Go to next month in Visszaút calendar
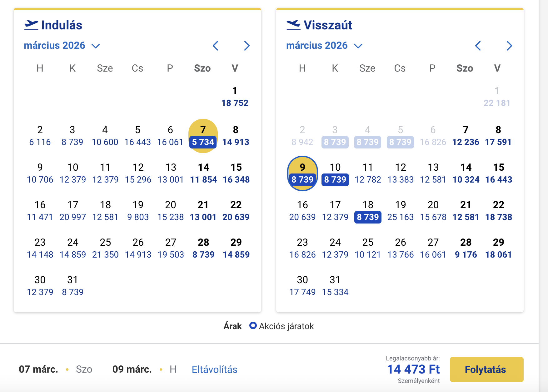This screenshot has width=548, height=392. [509, 46]
